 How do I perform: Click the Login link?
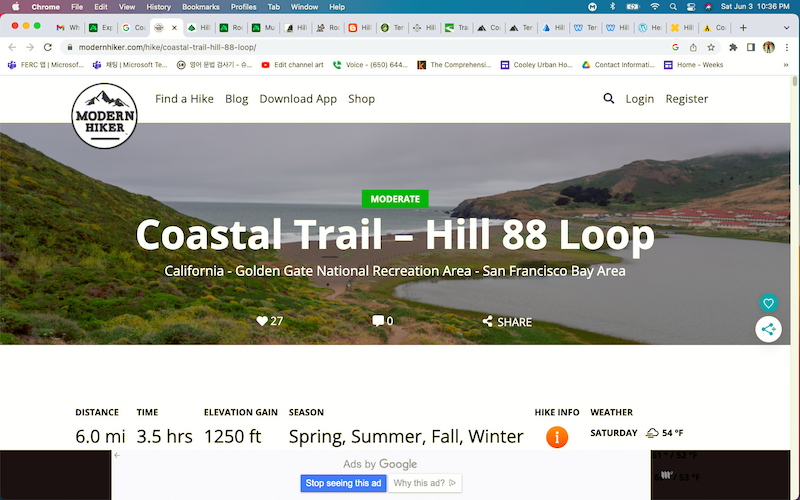[x=640, y=98]
